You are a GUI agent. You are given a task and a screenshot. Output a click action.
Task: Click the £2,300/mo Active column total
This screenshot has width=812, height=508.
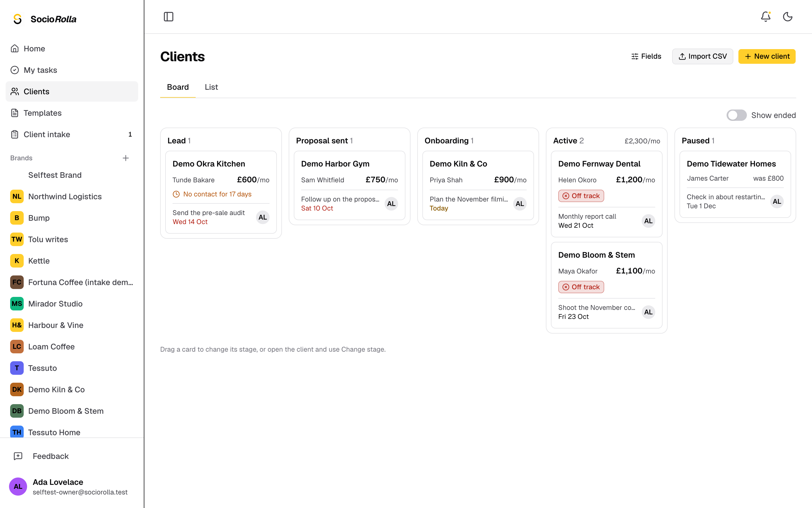point(642,141)
